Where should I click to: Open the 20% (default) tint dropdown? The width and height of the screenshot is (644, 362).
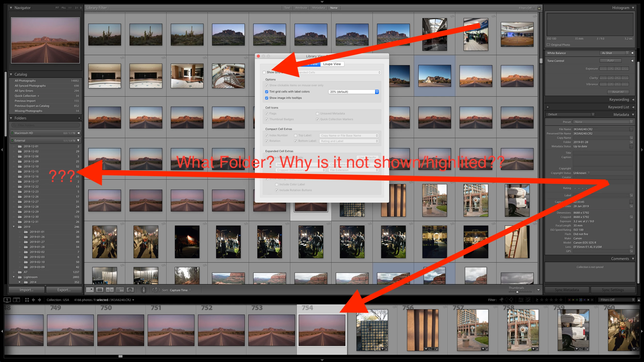pos(353,92)
